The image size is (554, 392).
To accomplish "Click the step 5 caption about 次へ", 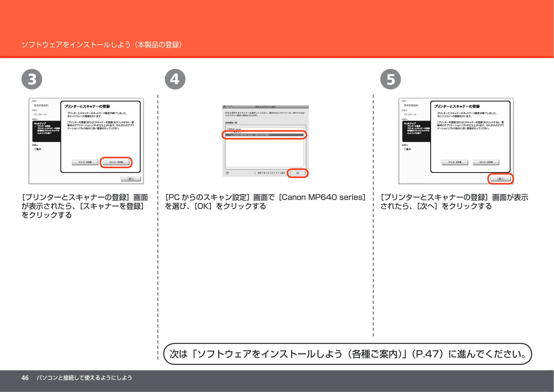I will tap(454, 202).
